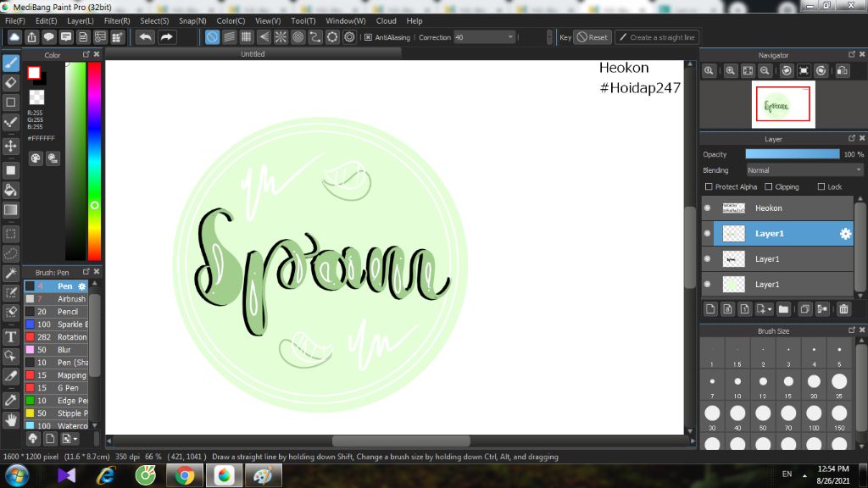868x488 pixels.
Task: Open Windows Start button
Action: pos(17,476)
